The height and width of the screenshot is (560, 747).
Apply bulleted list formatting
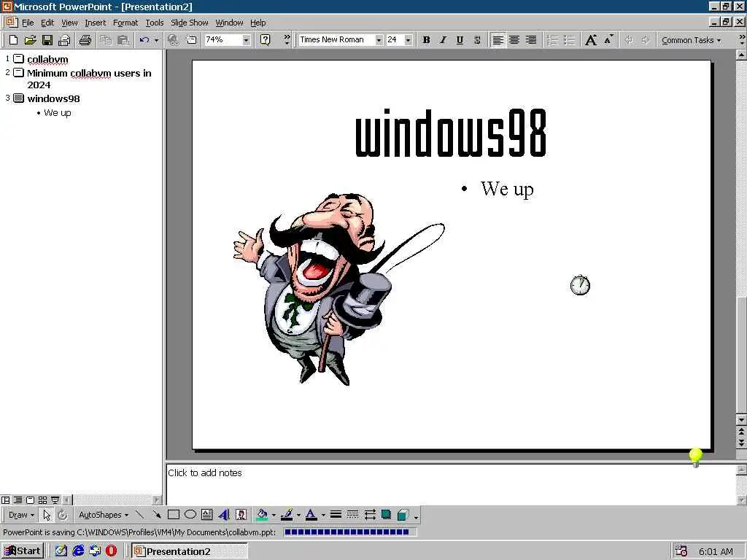(569, 40)
